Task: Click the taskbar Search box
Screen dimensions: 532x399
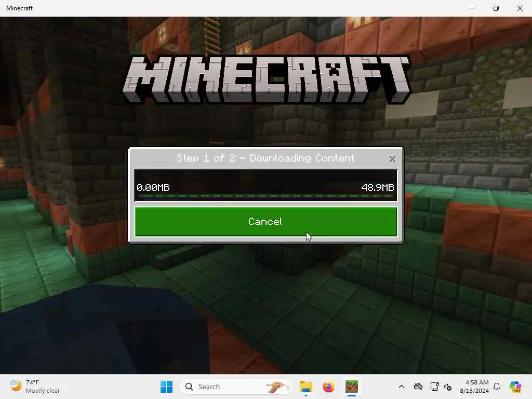Action: (x=236, y=387)
